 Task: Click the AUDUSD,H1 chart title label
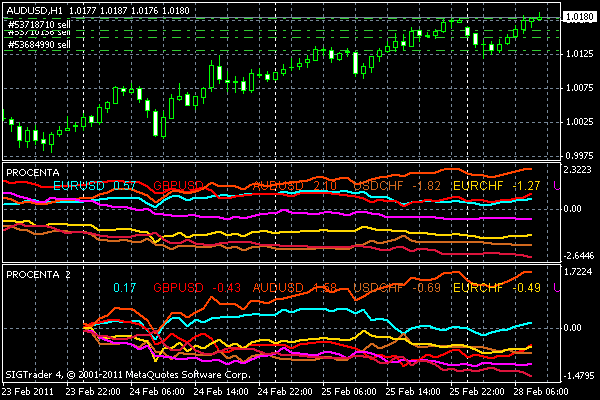38,8
